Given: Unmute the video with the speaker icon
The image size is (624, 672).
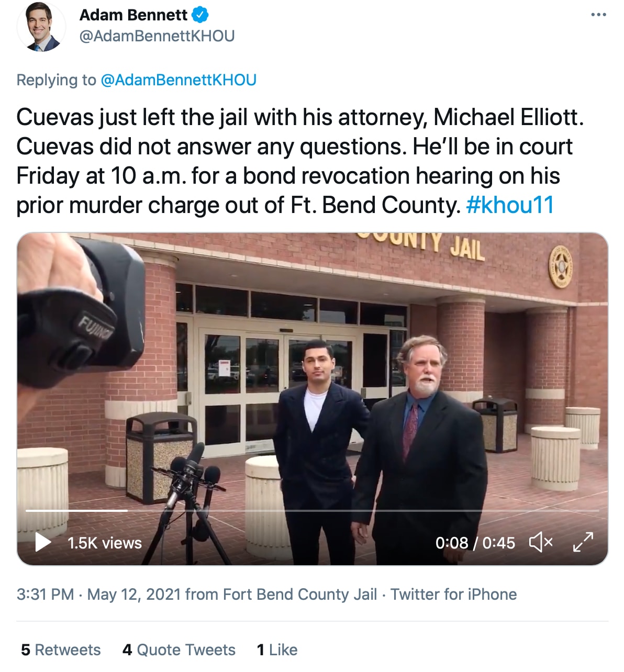Looking at the screenshot, I should pos(541,542).
